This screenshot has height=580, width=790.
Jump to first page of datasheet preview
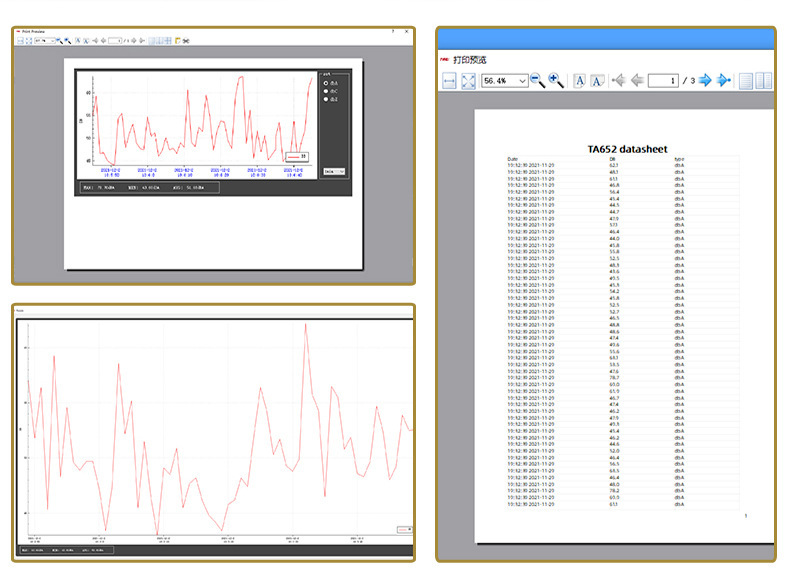click(618, 81)
